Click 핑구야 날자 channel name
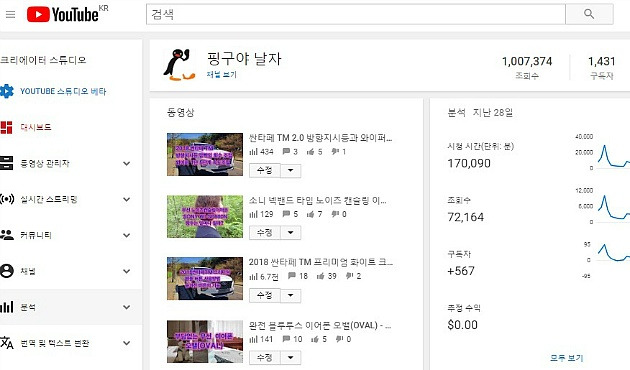Screen dimensions: 630x370 pyautogui.click(x=244, y=59)
